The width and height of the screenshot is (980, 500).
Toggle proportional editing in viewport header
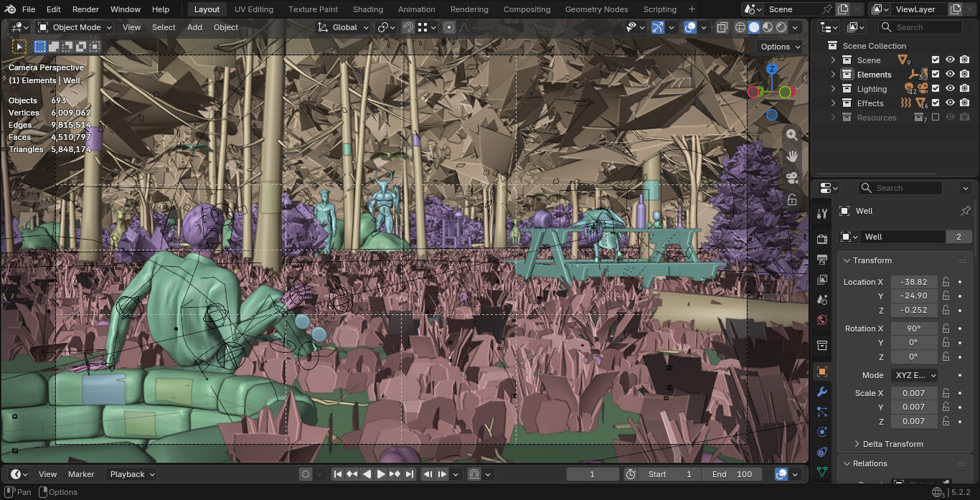[449, 27]
